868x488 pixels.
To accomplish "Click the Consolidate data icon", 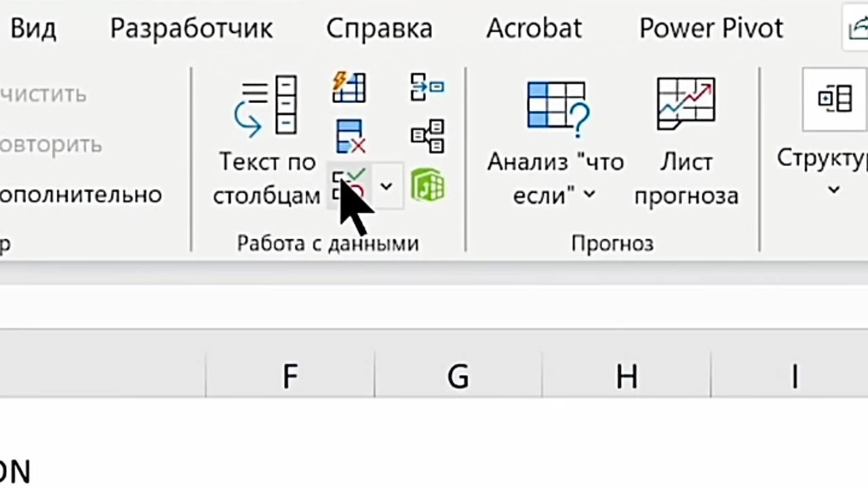I will pos(427,87).
